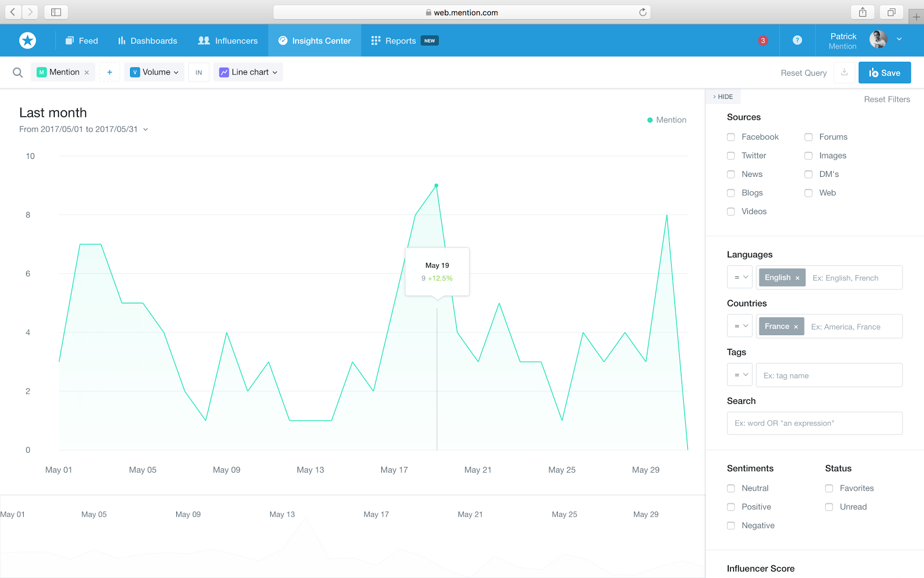
Task: Check the Images source
Action: [808, 155]
